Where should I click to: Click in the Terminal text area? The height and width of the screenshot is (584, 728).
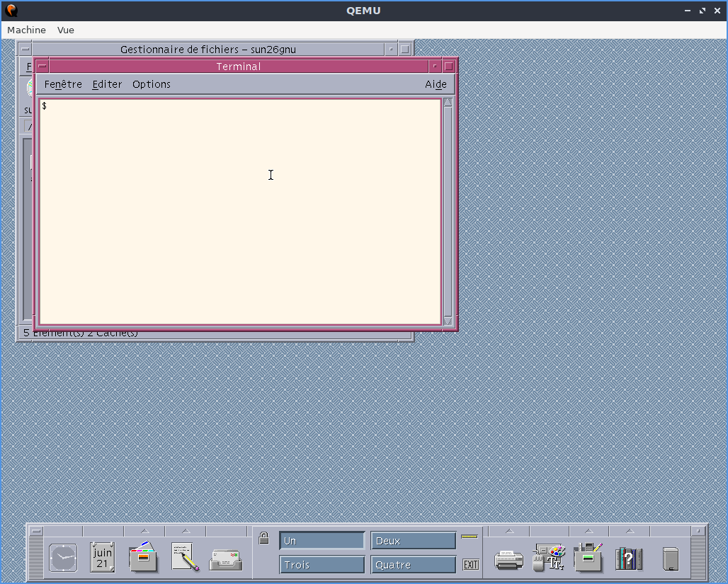(x=240, y=212)
